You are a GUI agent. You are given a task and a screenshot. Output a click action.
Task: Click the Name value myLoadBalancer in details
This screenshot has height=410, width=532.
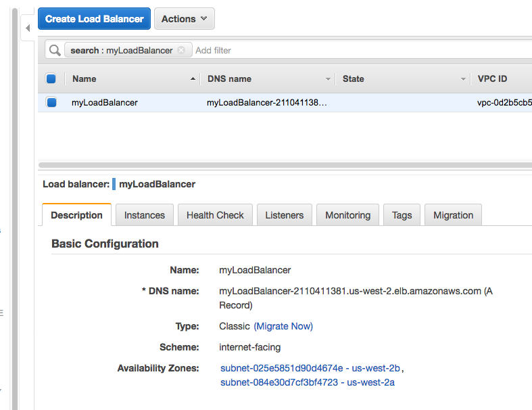tap(255, 270)
